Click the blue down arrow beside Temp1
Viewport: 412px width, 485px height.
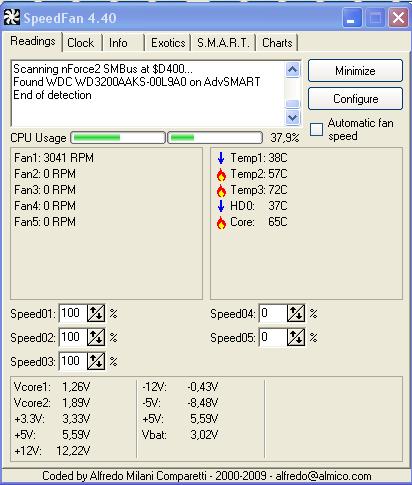tap(221, 158)
